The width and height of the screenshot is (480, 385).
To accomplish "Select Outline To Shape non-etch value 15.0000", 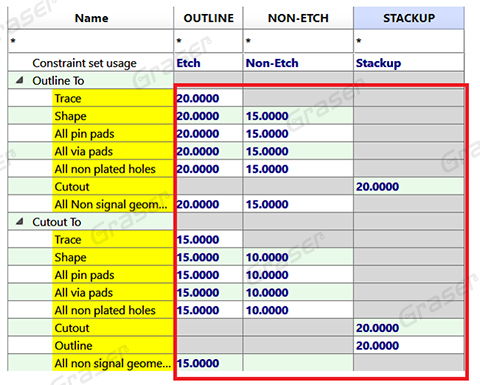I will tap(298, 116).
